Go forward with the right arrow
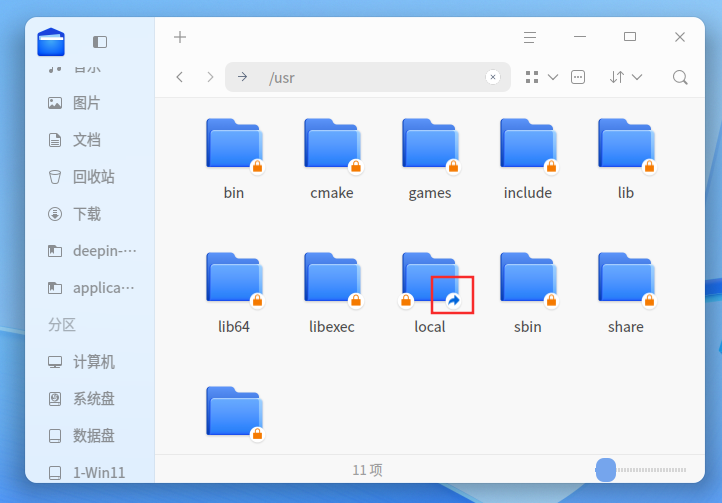Viewport: 722px width, 503px height. tap(210, 77)
